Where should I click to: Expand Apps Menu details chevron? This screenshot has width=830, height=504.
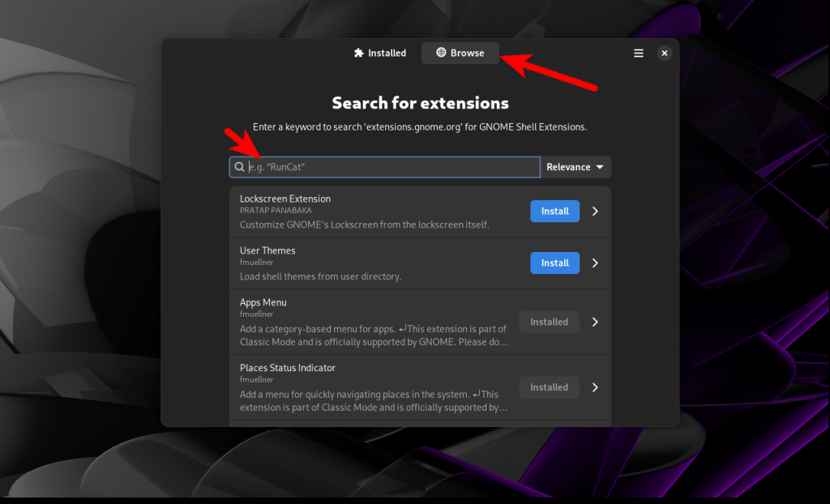point(595,322)
